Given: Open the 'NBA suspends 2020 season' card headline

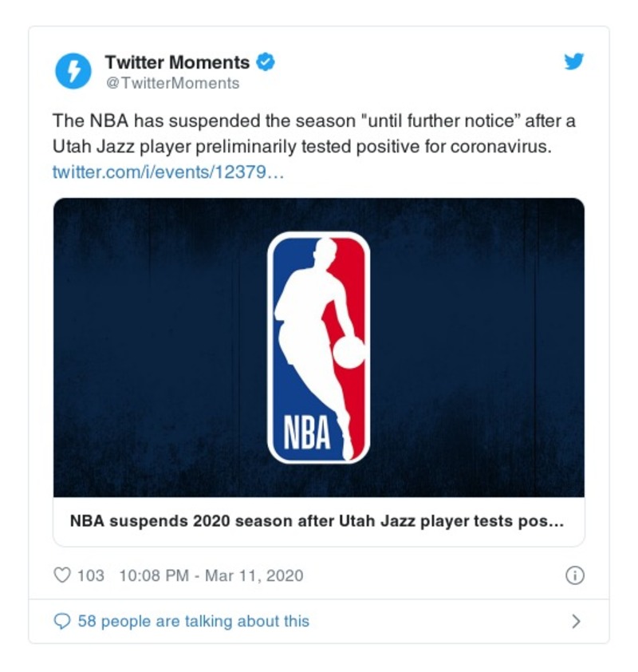Looking at the screenshot, I should [317, 522].
